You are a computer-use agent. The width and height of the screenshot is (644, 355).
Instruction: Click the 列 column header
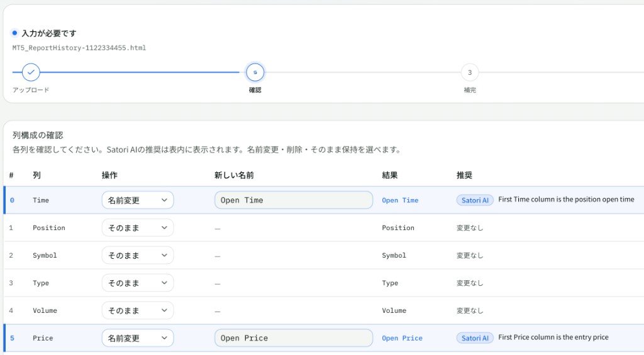[x=36, y=175]
